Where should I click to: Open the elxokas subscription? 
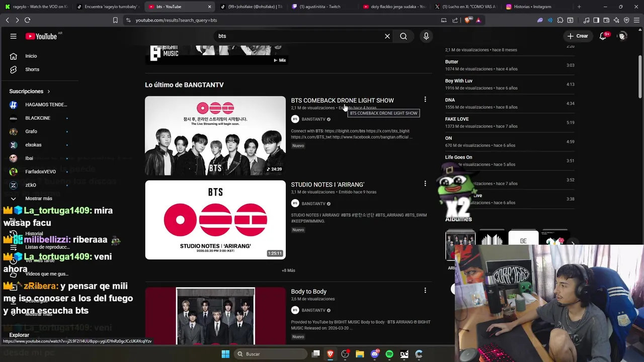39,145
